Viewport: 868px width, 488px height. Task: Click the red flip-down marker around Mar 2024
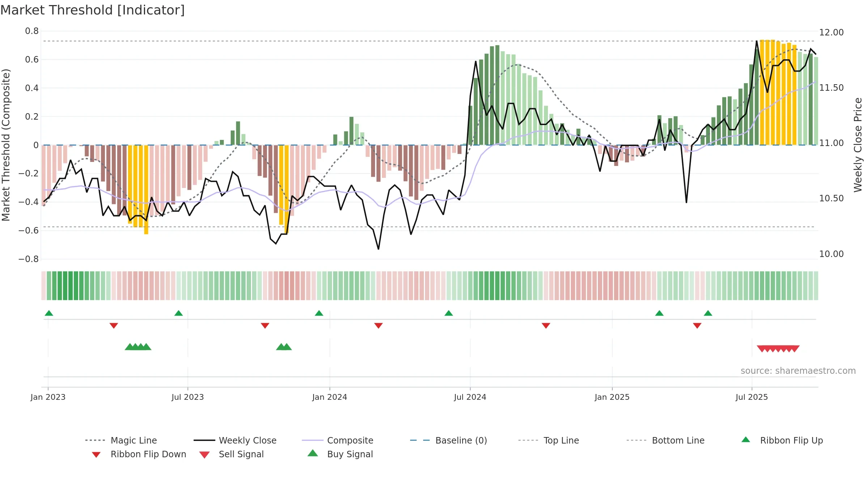click(x=379, y=326)
